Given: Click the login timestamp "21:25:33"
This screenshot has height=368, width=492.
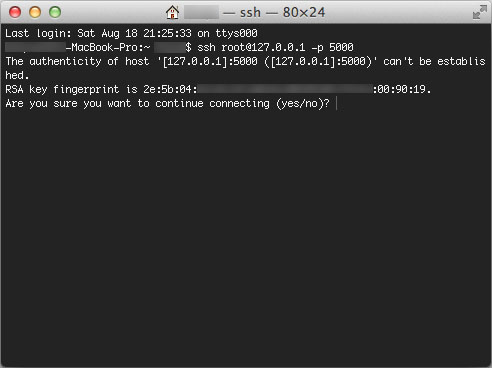Looking at the screenshot, I should (167, 33).
